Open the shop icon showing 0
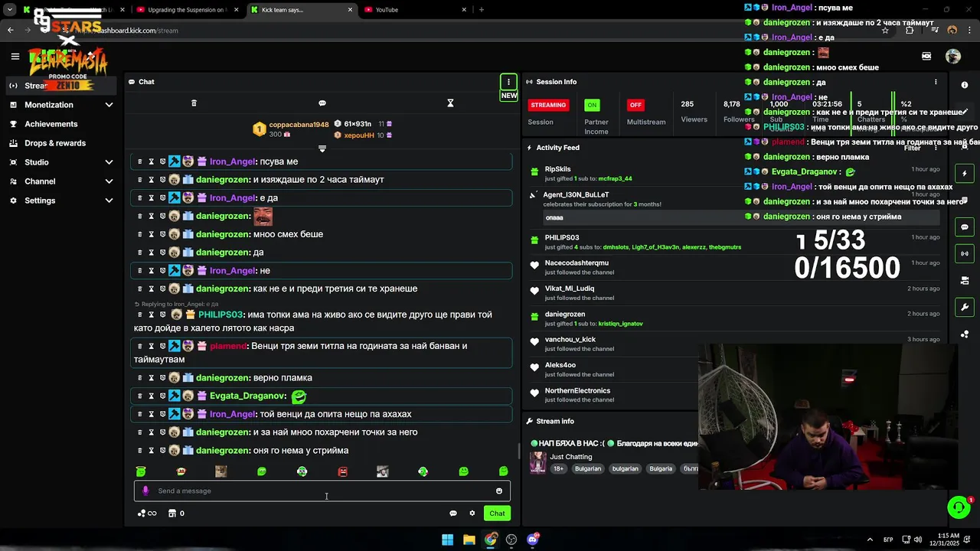This screenshot has width=980, height=551. [176, 514]
